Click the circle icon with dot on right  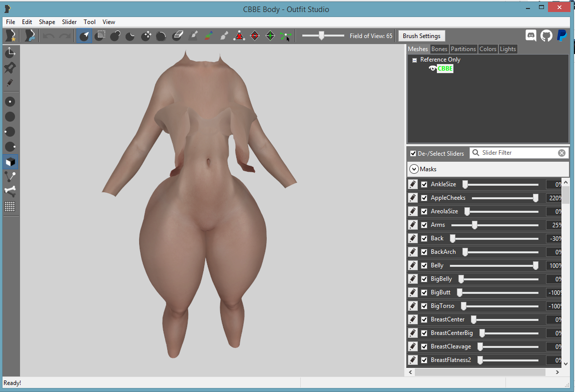pos(10,147)
